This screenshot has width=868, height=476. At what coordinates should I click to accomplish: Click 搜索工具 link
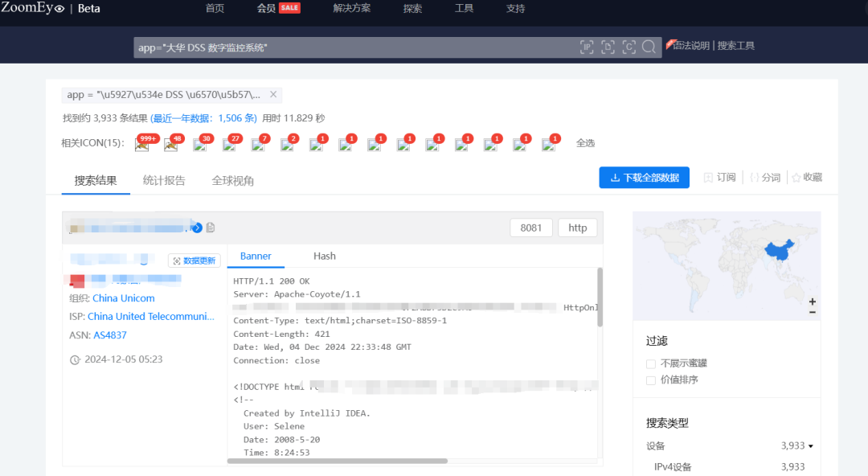(x=736, y=46)
